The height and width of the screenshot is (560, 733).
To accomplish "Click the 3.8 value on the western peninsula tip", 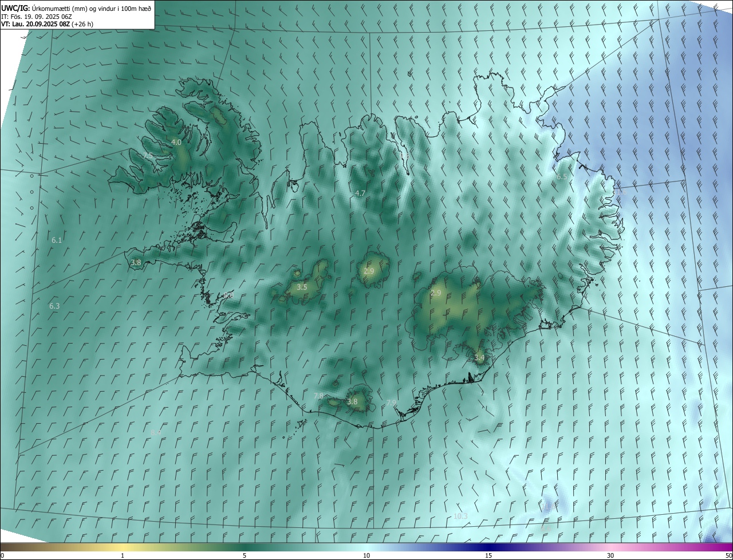I will pos(136,263).
